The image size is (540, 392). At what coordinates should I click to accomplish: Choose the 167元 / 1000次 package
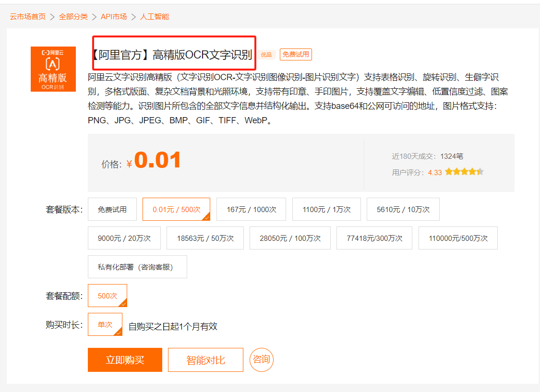[x=252, y=209]
